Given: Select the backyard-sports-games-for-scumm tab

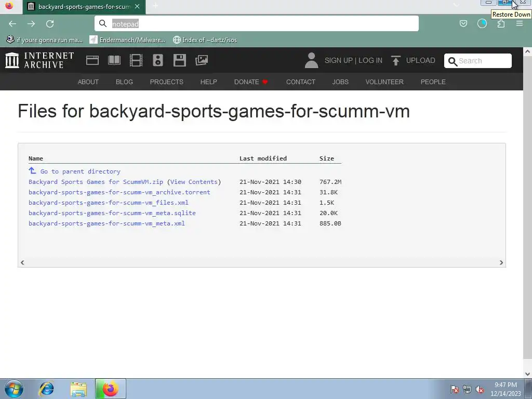Looking at the screenshot, I should tap(84, 6).
